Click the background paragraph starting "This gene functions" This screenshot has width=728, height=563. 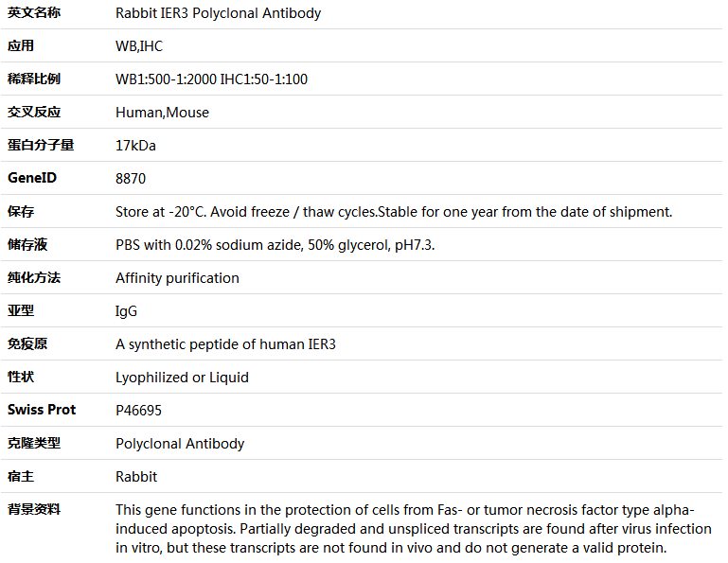(x=413, y=528)
